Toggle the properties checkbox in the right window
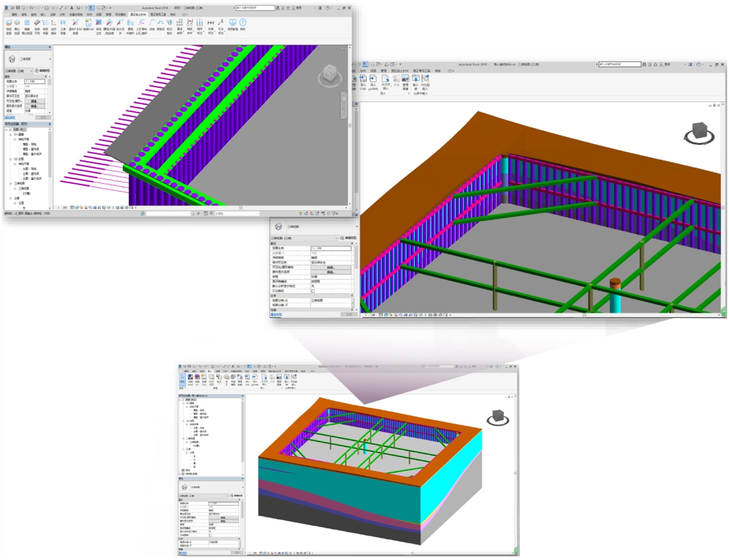This screenshot has height=560, width=729. point(313,291)
